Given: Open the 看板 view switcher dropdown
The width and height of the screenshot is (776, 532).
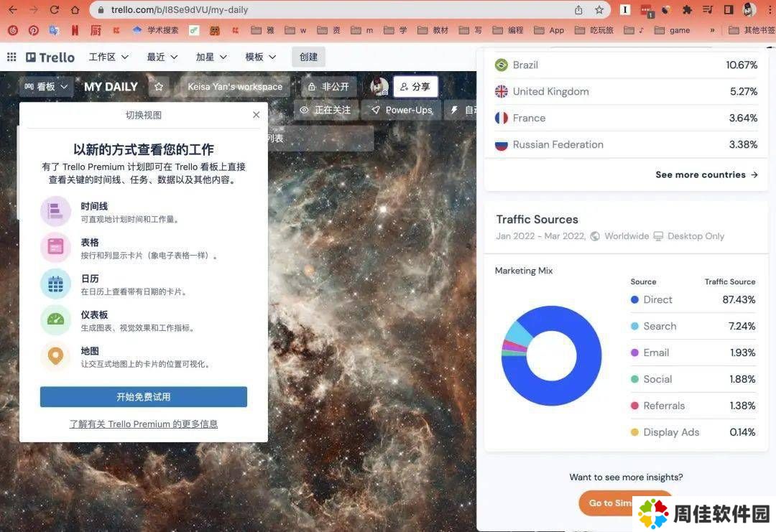Looking at the screenshot, I should 46,87.
